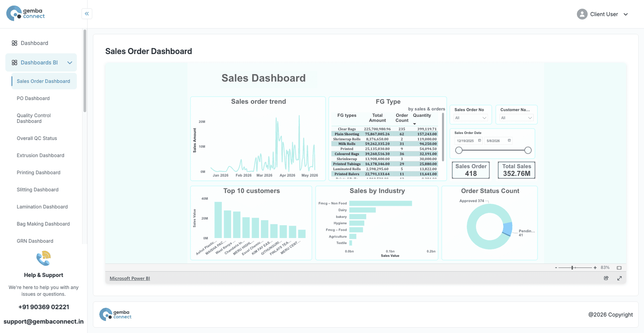
Task: Click the Power BI share icon
Action: [606, 278]
